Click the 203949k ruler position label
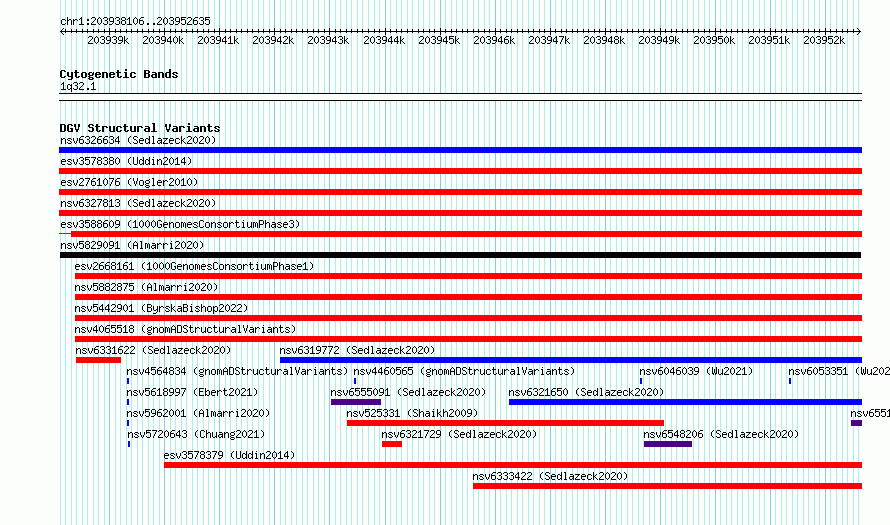The image size is (890, 525). coord(658,40)
